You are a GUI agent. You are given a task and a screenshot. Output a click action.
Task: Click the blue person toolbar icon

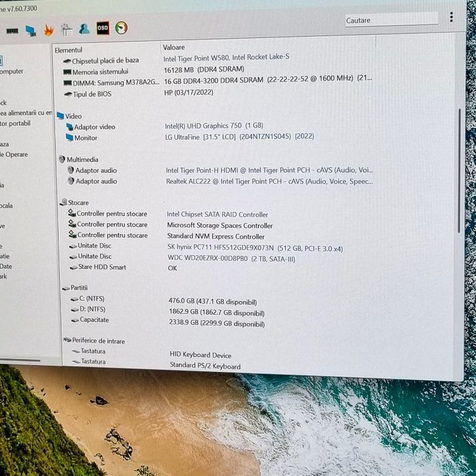tap(84, 29)
